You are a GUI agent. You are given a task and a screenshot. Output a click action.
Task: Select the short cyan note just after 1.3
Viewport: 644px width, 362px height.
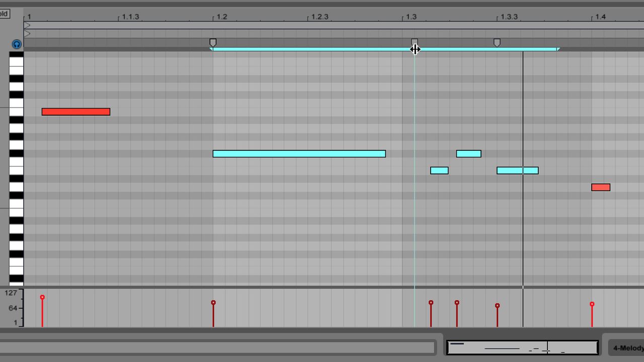click(x=439, y=170)
